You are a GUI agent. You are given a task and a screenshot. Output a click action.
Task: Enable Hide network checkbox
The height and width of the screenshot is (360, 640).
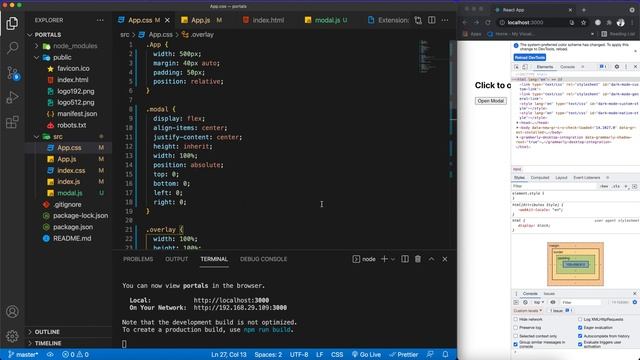[x=516, y=319]
